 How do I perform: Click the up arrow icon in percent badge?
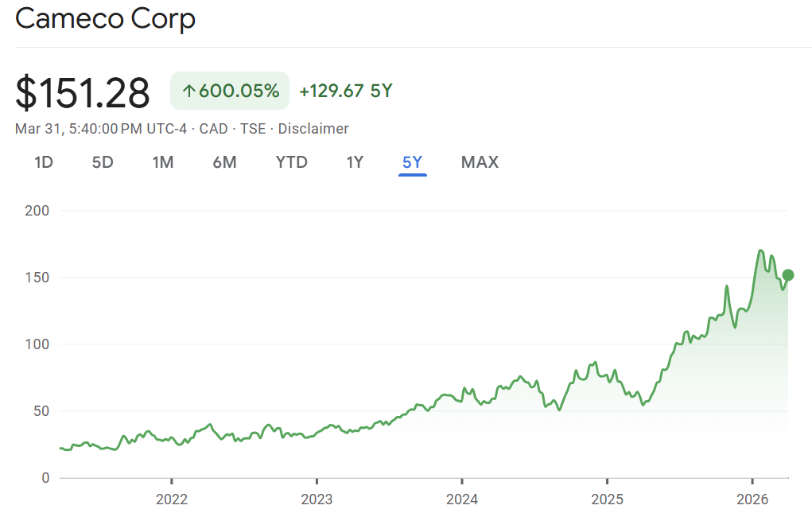(x=189, y=91)
